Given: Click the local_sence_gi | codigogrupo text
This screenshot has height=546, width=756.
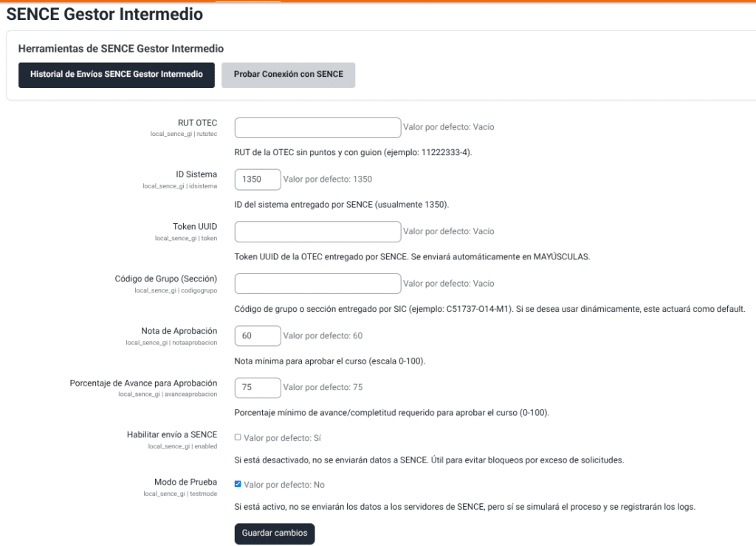Looking at the screenshot, I should click(176, 290).
